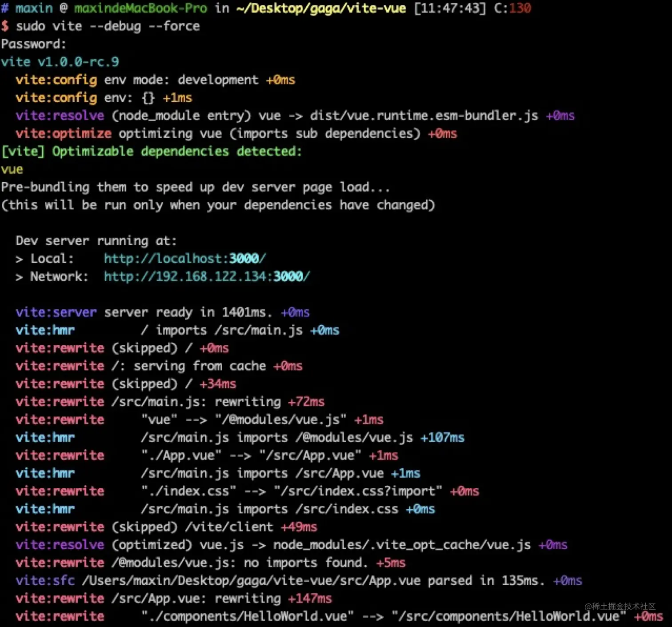Select 'vite:sfc ... App.vue parsed in 135ms' line
Viewport: 672px width, 627px height.
299,581
